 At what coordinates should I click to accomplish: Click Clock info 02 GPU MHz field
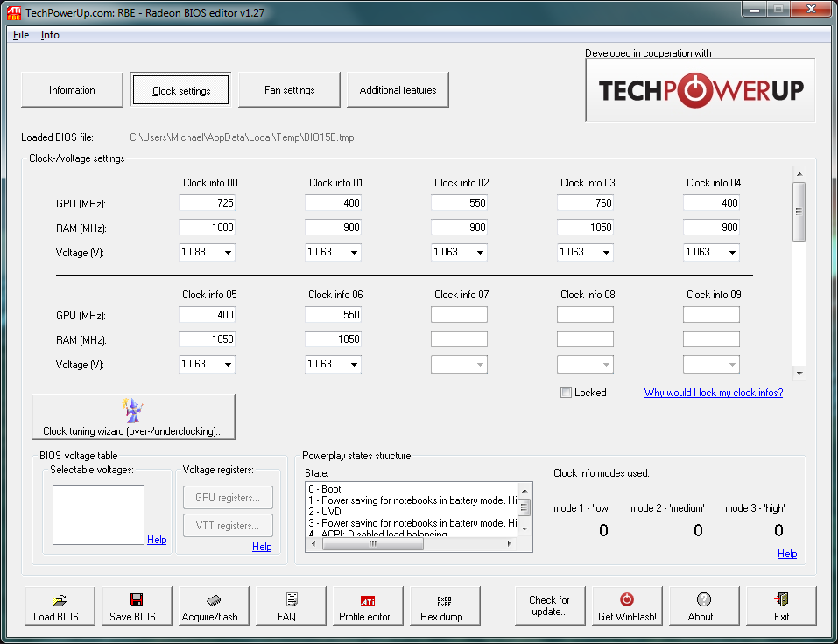coord(459,203)
